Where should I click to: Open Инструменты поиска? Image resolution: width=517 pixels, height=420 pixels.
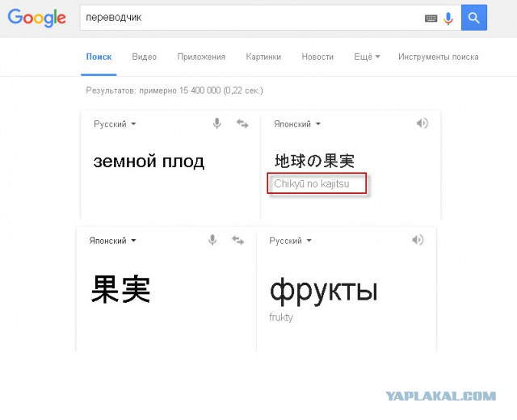pyautogui.click(x=438, y=57)
